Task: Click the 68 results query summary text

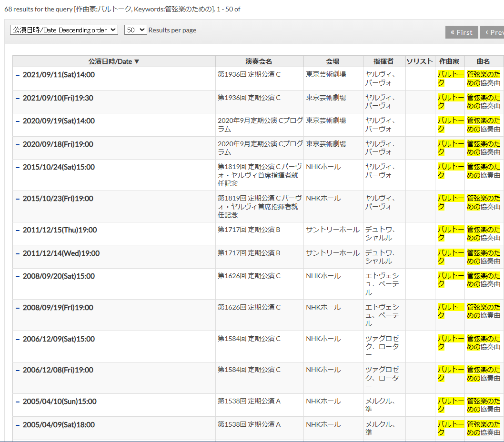Action: click(x=122, y=9)
